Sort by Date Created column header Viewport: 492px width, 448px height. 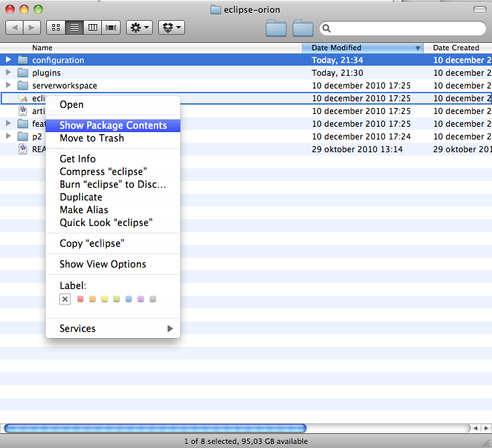point(458,48)
